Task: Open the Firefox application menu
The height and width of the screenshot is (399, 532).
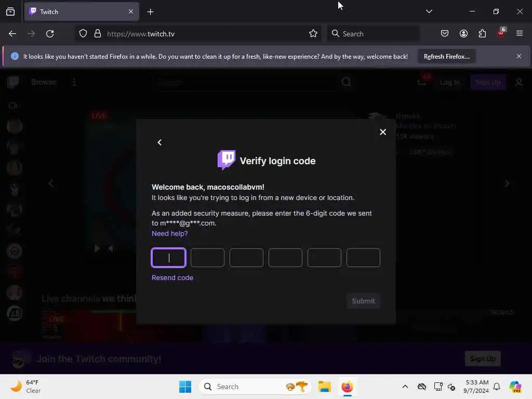Action: (520, 33)
